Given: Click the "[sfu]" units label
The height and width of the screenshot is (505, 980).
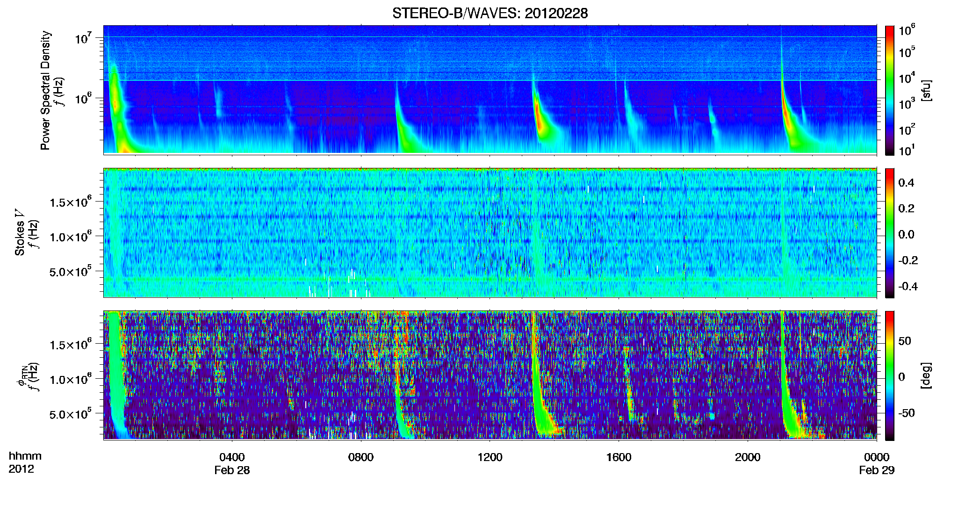Looking at the screenshot, I should 926,91.
